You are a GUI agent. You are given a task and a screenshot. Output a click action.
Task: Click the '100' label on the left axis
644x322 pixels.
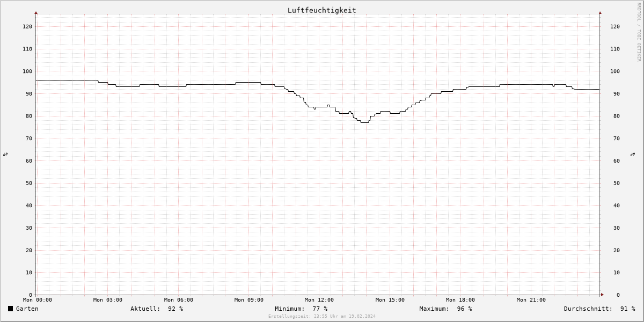coord(27,71)
